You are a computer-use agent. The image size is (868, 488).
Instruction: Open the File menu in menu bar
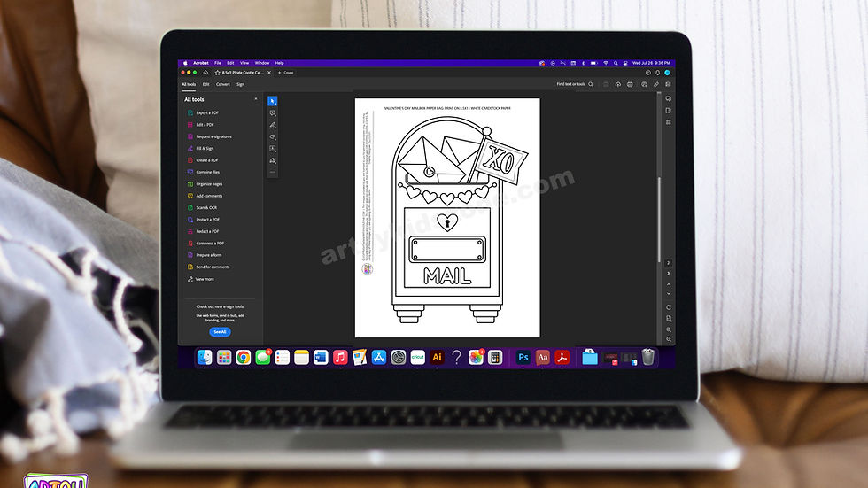coord(218,63)
